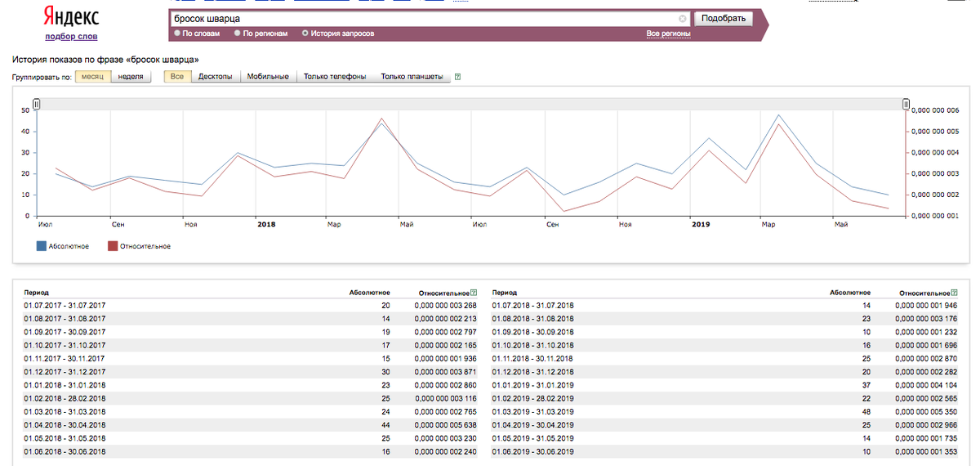Viewport: 980px width, 466px height.
Task: Click the right table's Абсолютное column header
Action: (850, 292)
